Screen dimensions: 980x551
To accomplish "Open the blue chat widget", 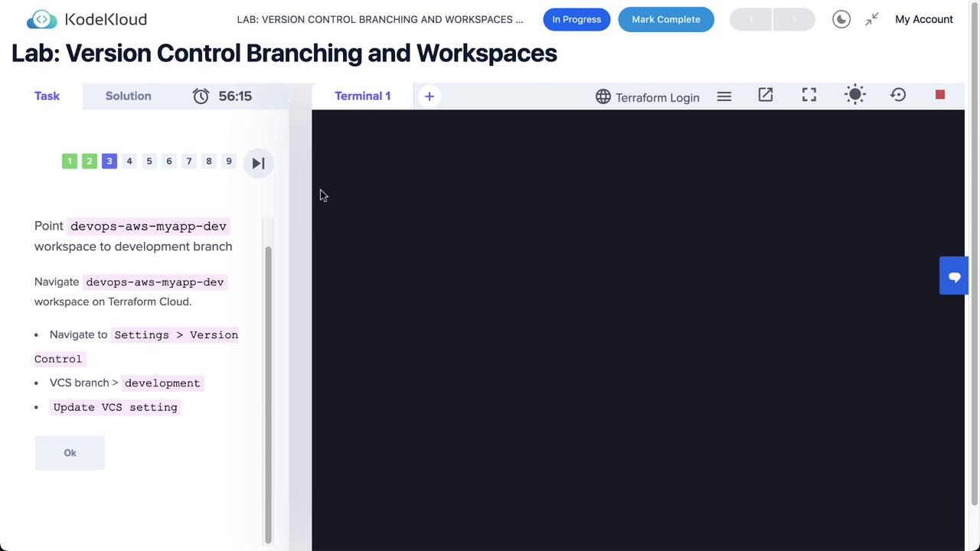I will coord(954,276).
